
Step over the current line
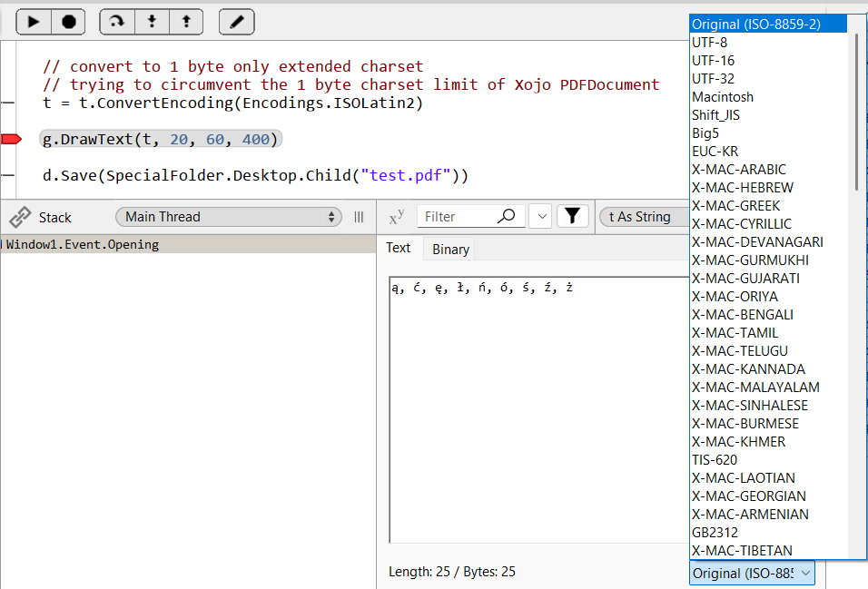tap(117, 22)
